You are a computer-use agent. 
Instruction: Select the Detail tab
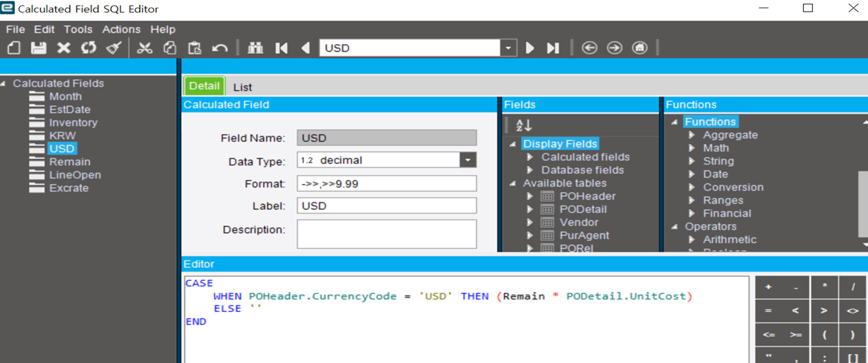coord(204,86)
